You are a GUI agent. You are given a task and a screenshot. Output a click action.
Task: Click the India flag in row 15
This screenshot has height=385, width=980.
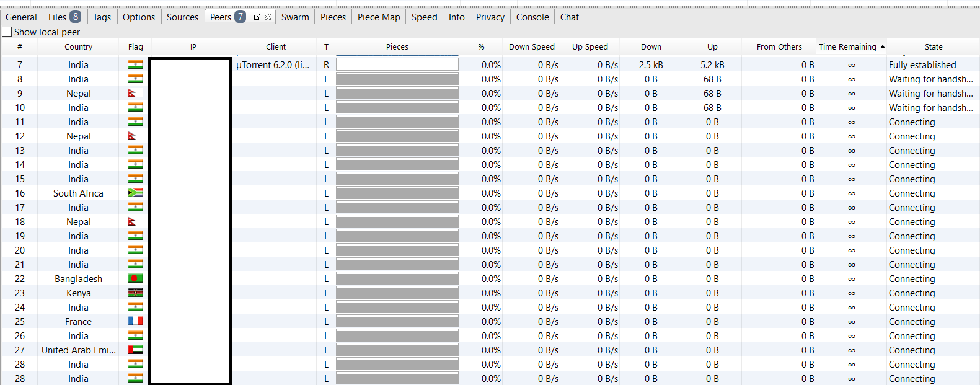(135, 179)
